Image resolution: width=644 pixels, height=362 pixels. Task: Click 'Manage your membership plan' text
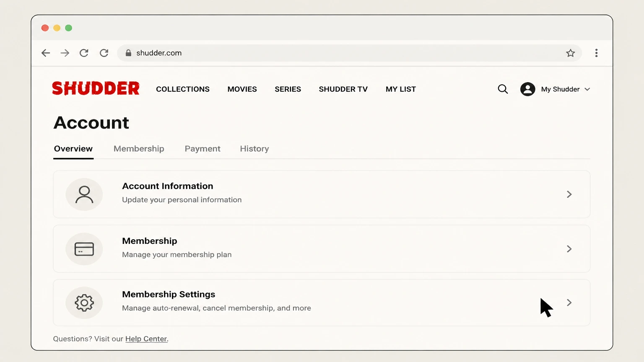[x=177, y=255]
